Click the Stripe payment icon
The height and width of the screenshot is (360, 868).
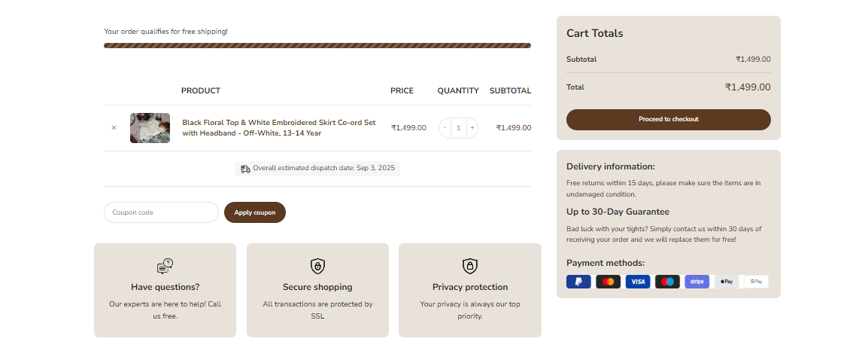tap(697, 282)
